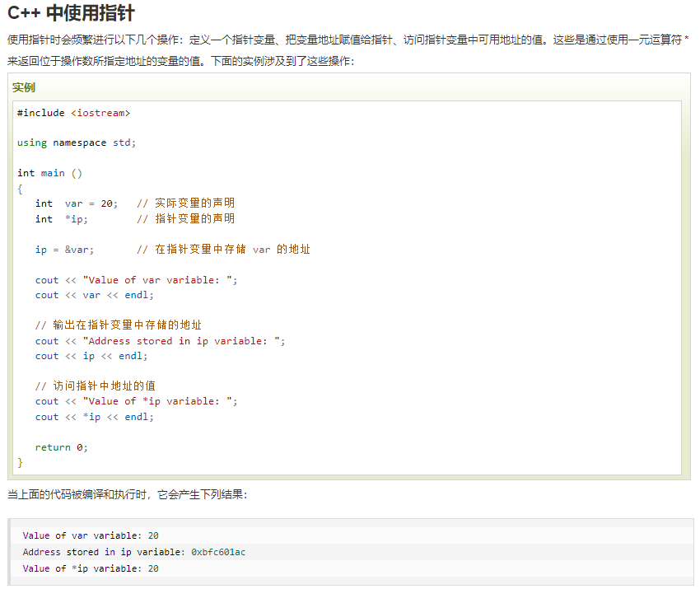Click the "Value of *ip variable: " cout line
This screenshot has height=589, width=700.
click(136, 401)
